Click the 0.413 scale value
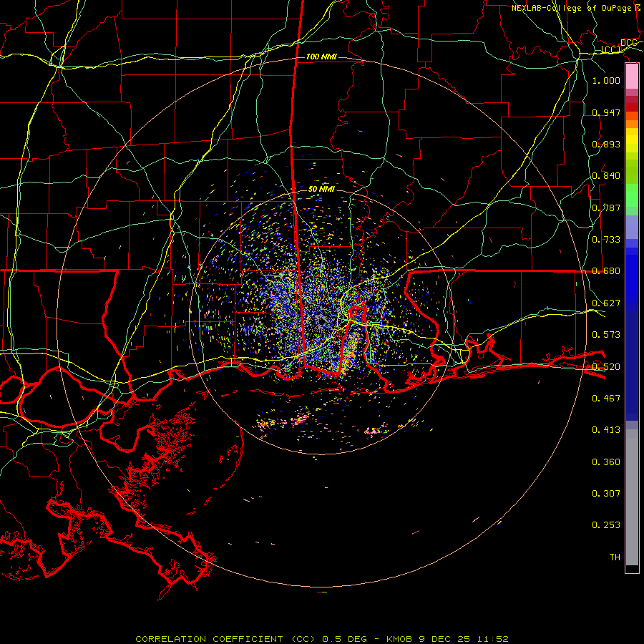 click(606, 430)
